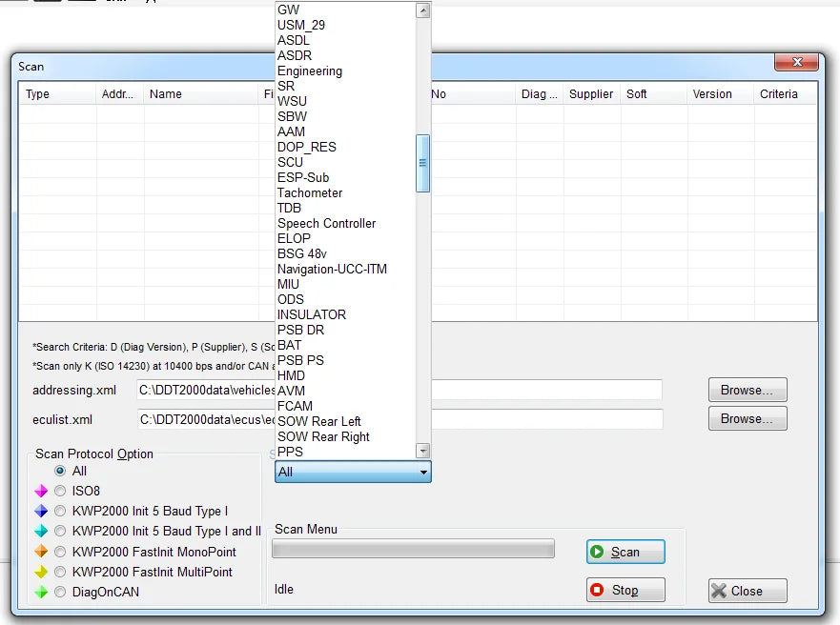Viewport: 840px width, 625px height.
Task: Click the magenta diamond icon beside ISO8
Action: [x=41, y=491]
